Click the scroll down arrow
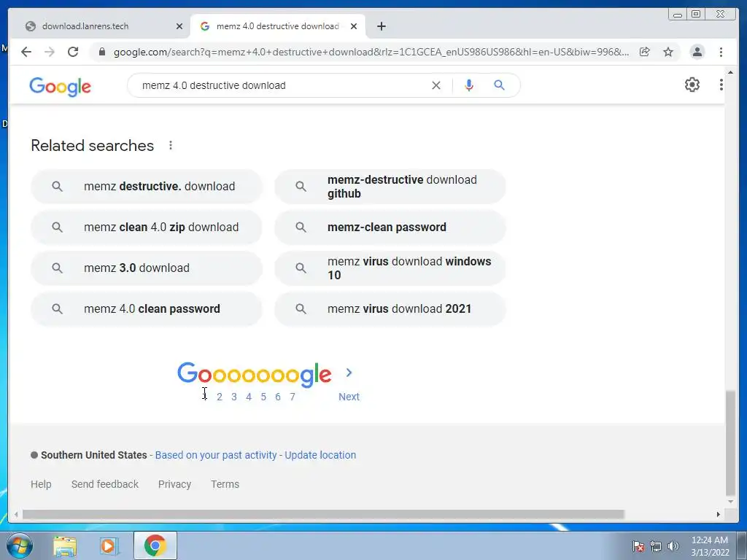Image resolution: width=747 pixels, height=560 pixels. [730, 502]
